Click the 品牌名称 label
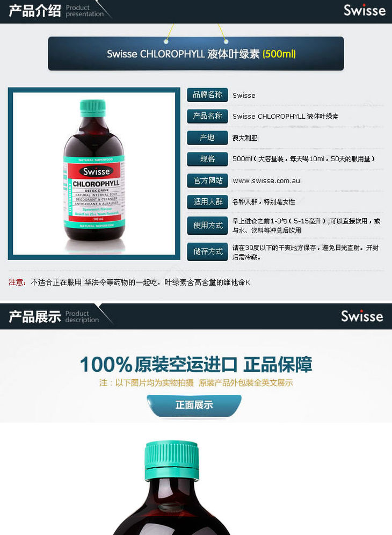This screenshot has width=392, height=535. [x=207, y=95]
